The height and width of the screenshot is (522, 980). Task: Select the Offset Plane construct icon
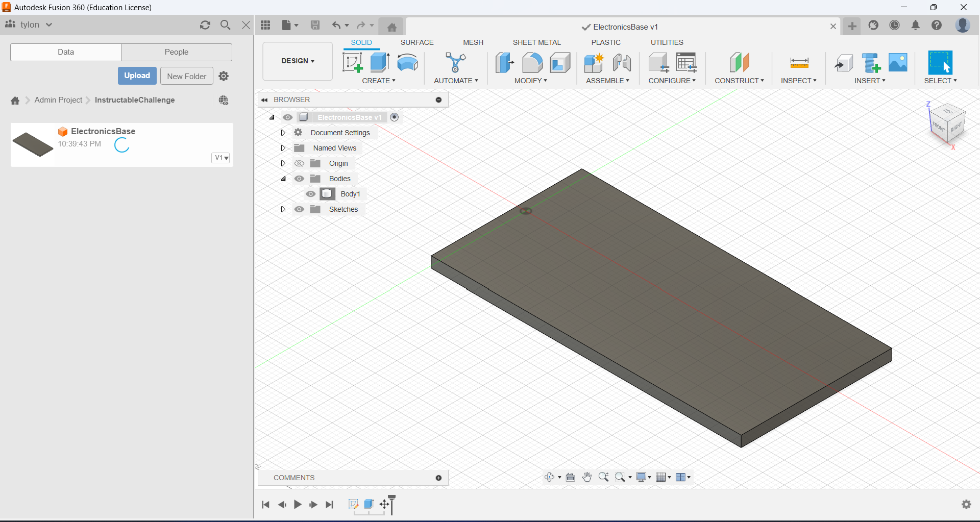point(739,63)
